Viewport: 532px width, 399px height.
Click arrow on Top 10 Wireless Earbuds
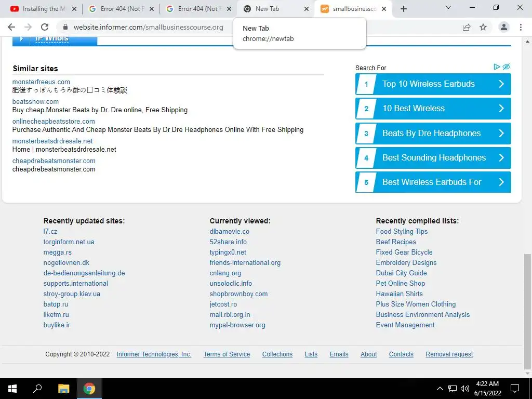[501, 84]
